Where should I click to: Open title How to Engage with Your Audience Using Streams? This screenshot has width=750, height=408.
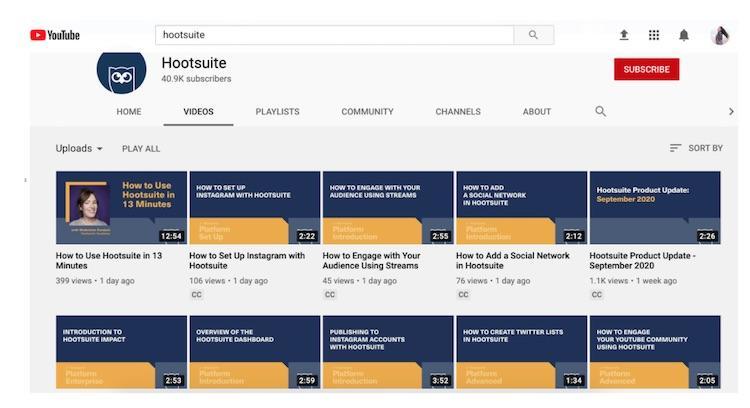click(x=371, y=261)
